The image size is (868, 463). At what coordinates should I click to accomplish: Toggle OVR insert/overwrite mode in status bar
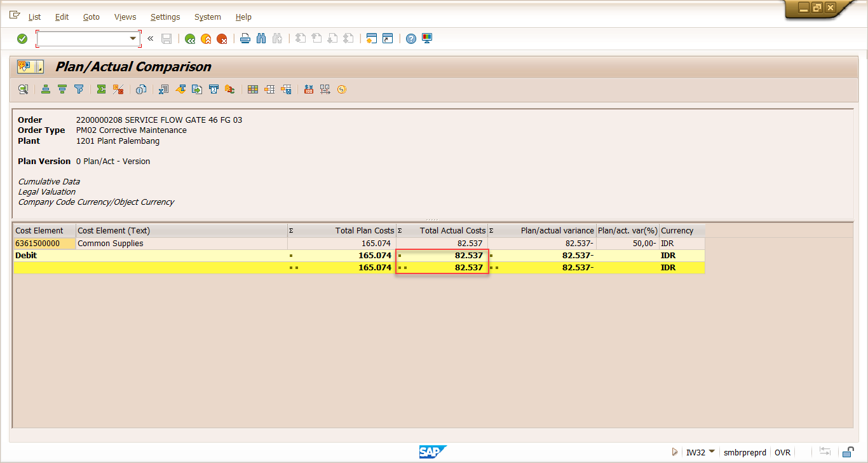click(782, 452)
